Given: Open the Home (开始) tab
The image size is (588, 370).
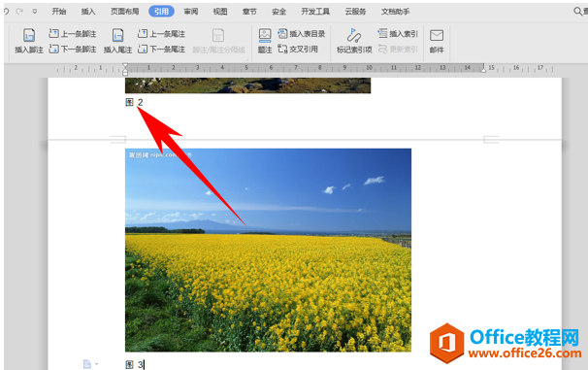Looking at the screenshot, I should click(x=59, y=12).
